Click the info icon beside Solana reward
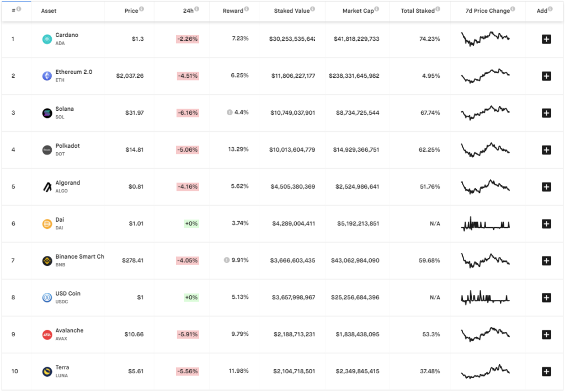The image size is (565, 392). pos(229,112)
